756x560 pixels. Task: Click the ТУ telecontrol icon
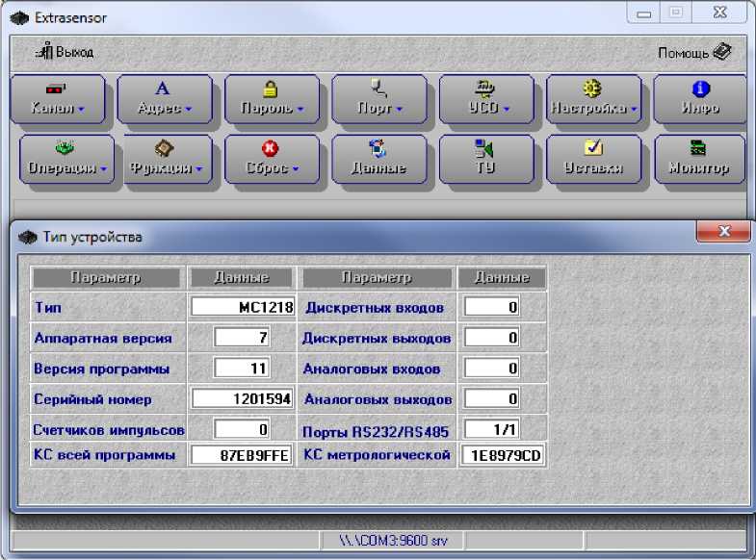click(x=484, y=148)
